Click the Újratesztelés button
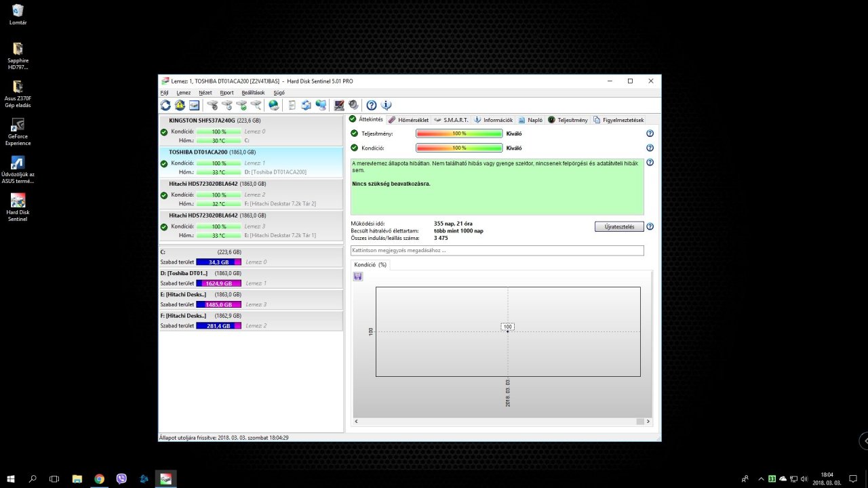Image resolution: width=868 pixels, height=488 pixels. [x=619, y=226]
